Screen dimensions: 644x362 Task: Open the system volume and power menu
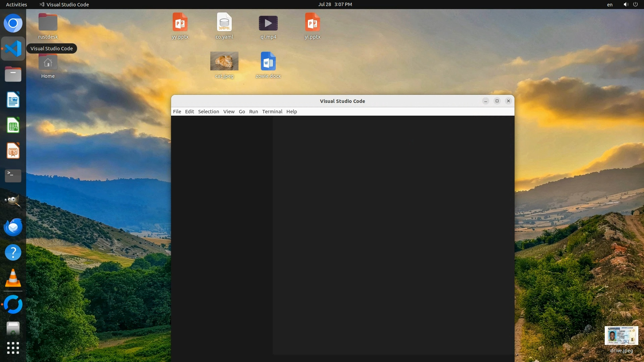pyautogui.click(x=630, y=4)
